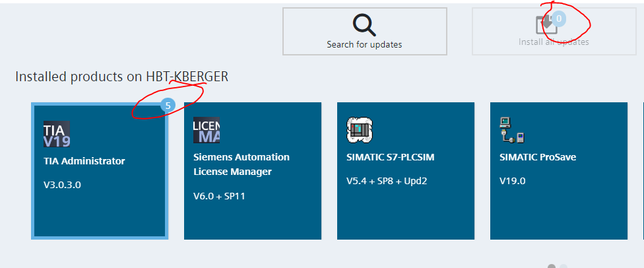The height and width of the screenshot is (268, 644).
Task: Click the V19.0 version text
Action: click(513, 181)
